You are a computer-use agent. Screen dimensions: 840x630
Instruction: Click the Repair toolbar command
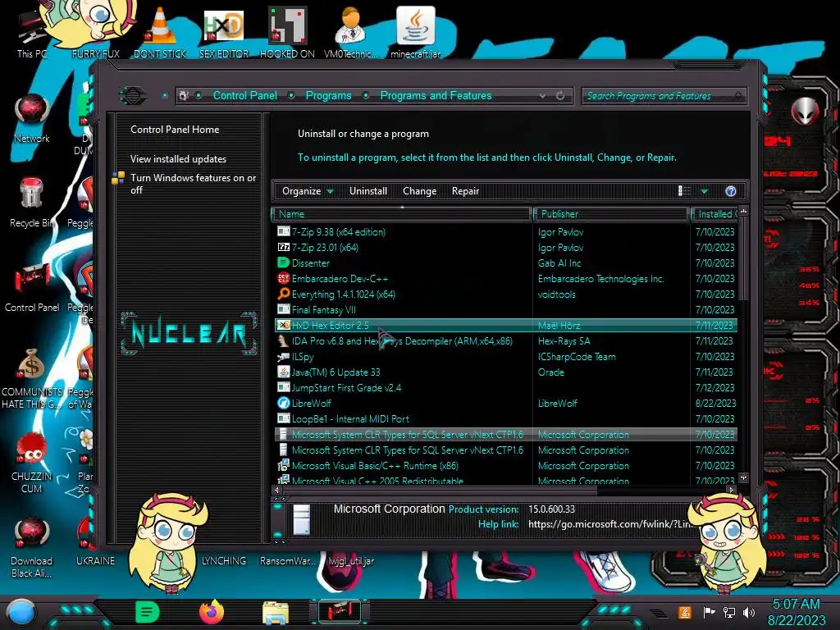click(465, 191)
